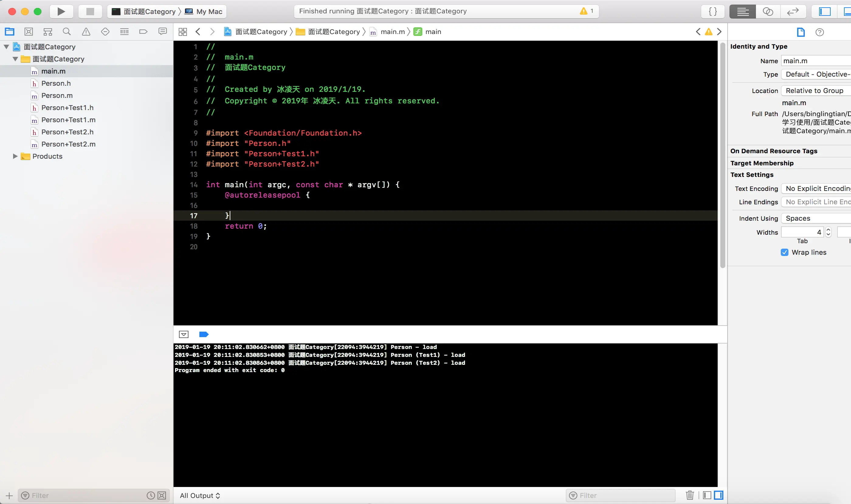This screenshot has height=504, width=851.
Task: Open the Quick Help inspector icon
Action: coord(819,32)
